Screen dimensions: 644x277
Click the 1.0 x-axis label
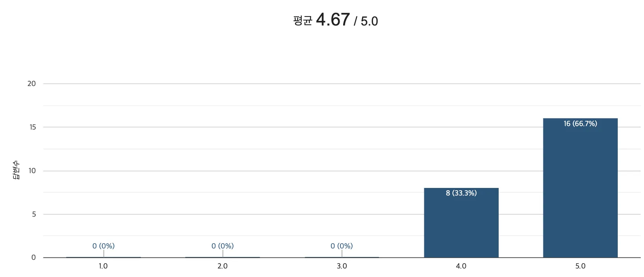point(103,266)
